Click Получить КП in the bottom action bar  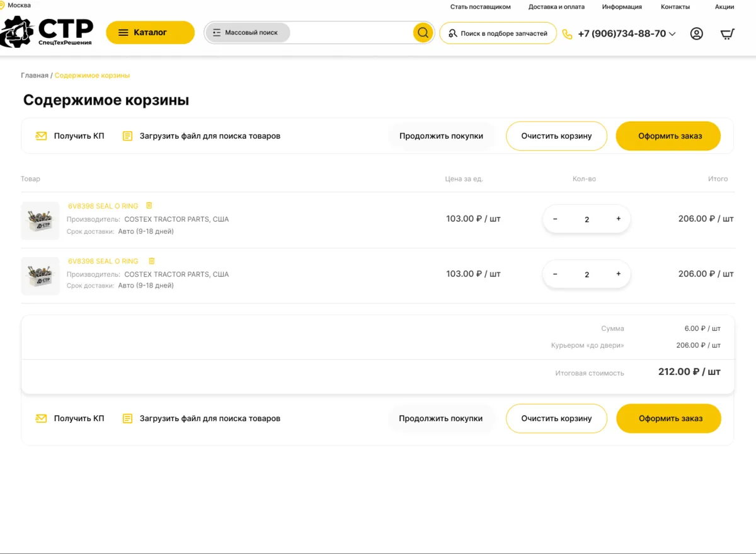click(x=70, y=418)
